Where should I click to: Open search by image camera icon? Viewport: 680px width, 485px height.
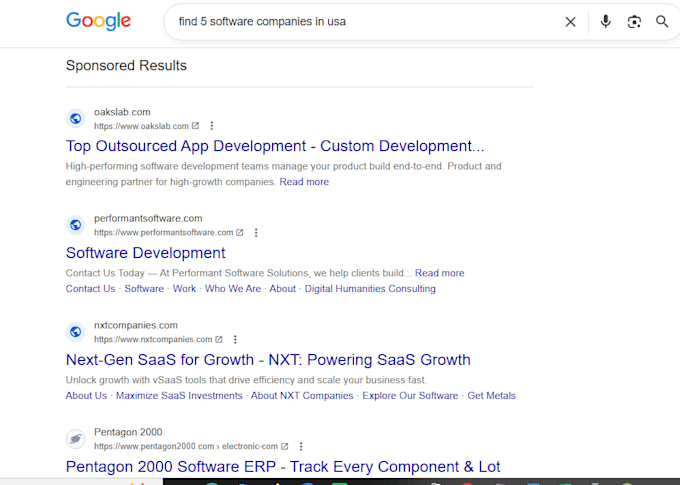[x=634, y=22]
